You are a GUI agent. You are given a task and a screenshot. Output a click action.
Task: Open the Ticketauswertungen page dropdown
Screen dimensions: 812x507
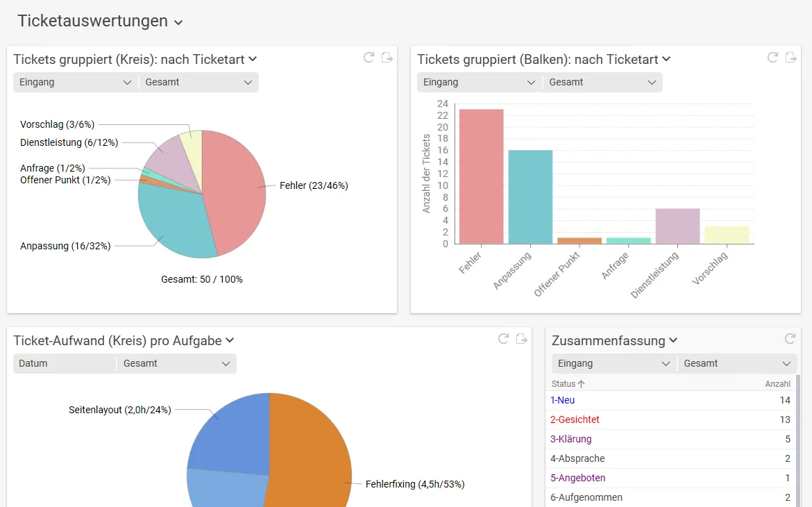pyautogui.click(x=178, y=22)
